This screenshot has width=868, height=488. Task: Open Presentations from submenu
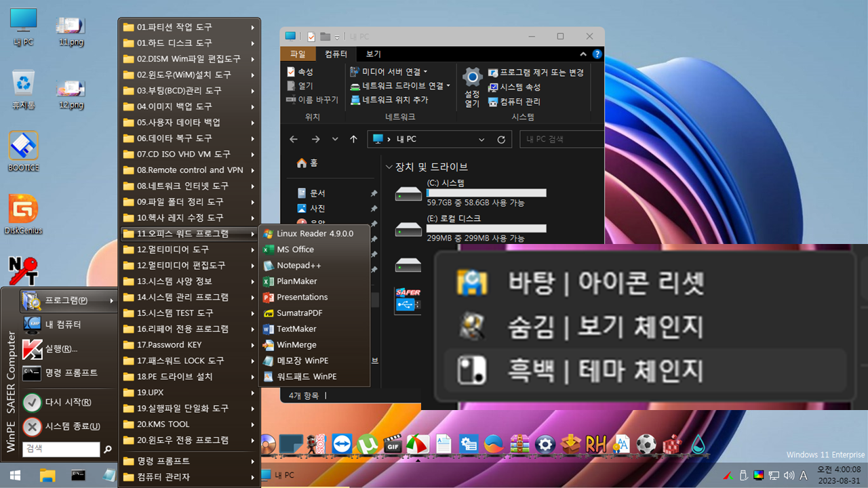point(315,297)
